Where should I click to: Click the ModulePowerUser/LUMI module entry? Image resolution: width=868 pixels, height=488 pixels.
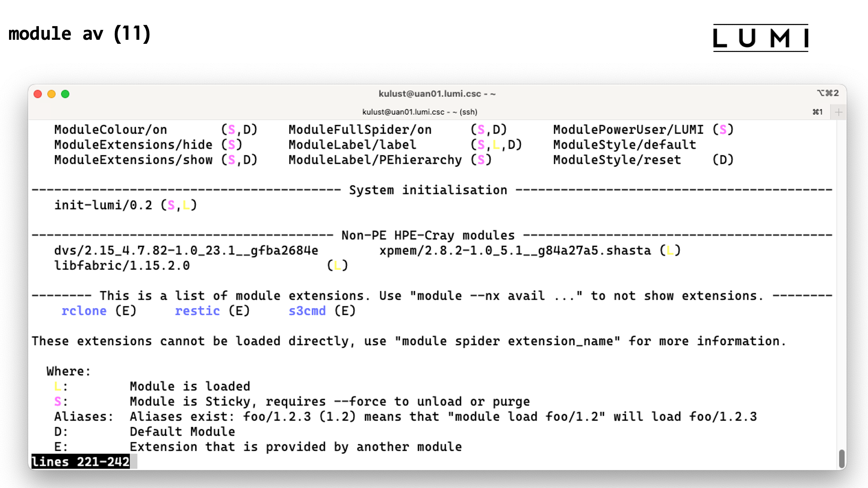tap(628, 130)
